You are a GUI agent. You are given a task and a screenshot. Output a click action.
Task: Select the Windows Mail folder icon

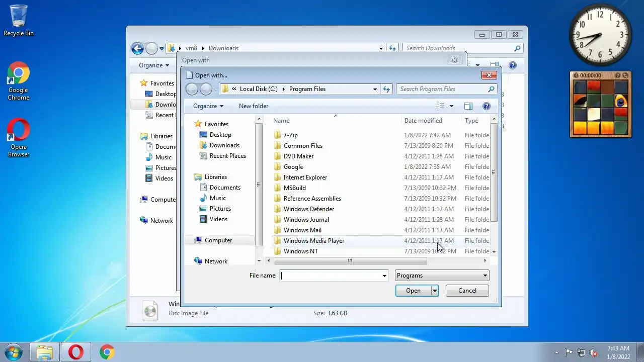277,230
